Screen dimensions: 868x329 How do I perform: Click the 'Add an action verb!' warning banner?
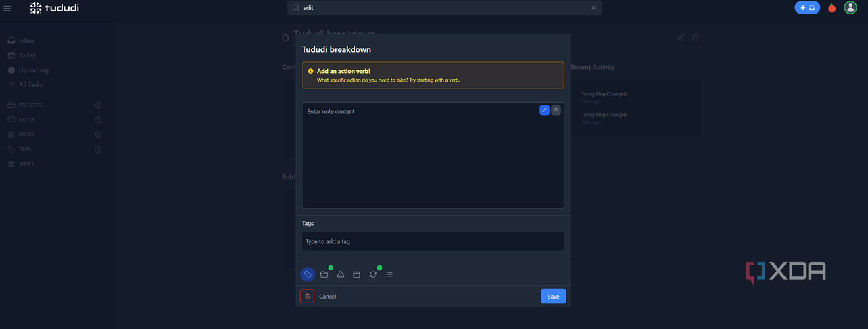click(433, 76)
